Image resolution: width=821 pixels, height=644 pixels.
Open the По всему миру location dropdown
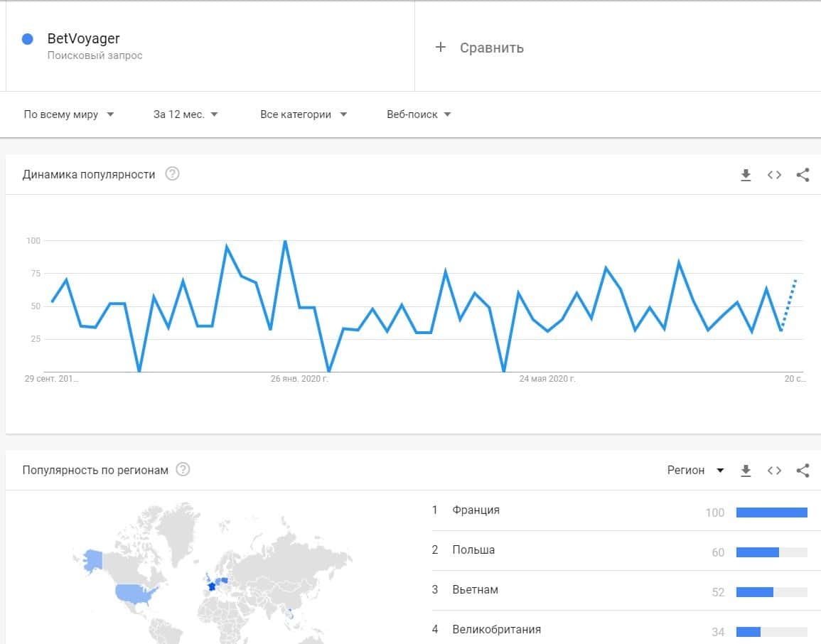pos(69,114)
